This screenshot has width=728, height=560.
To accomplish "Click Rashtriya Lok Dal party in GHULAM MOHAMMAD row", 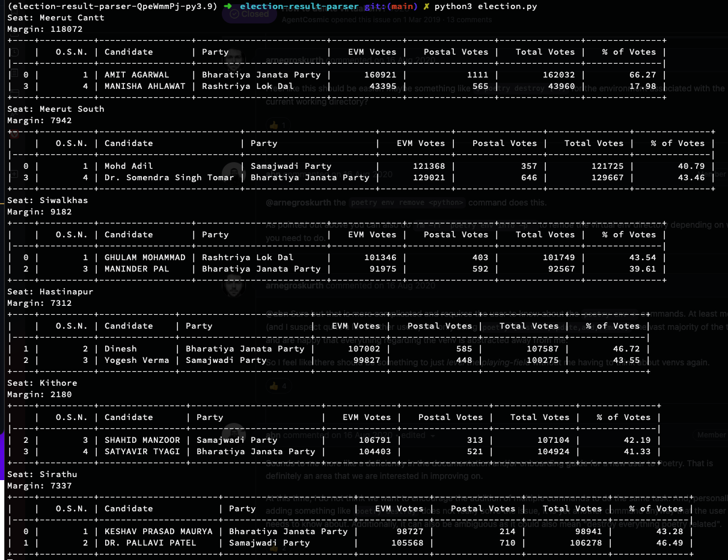I will coord(248,258).
